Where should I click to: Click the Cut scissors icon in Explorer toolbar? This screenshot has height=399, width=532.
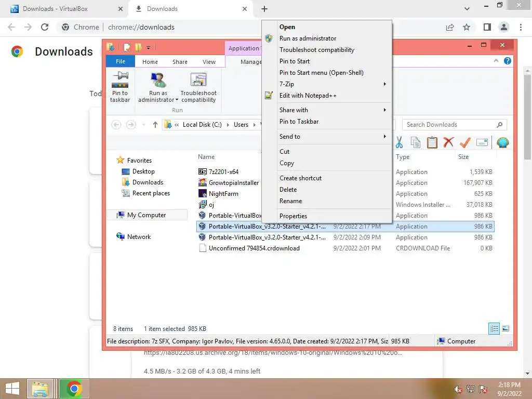[399, 142]
